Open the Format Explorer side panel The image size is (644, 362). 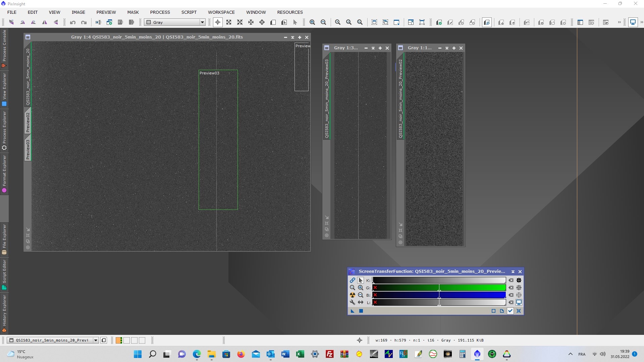click(x=4, y=174)
